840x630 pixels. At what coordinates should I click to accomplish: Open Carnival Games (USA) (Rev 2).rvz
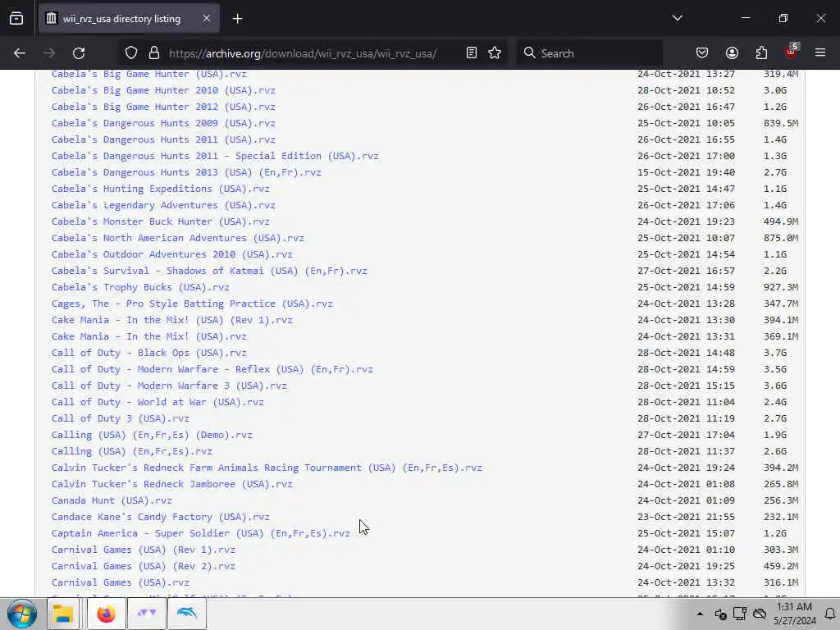click(144, 566)
